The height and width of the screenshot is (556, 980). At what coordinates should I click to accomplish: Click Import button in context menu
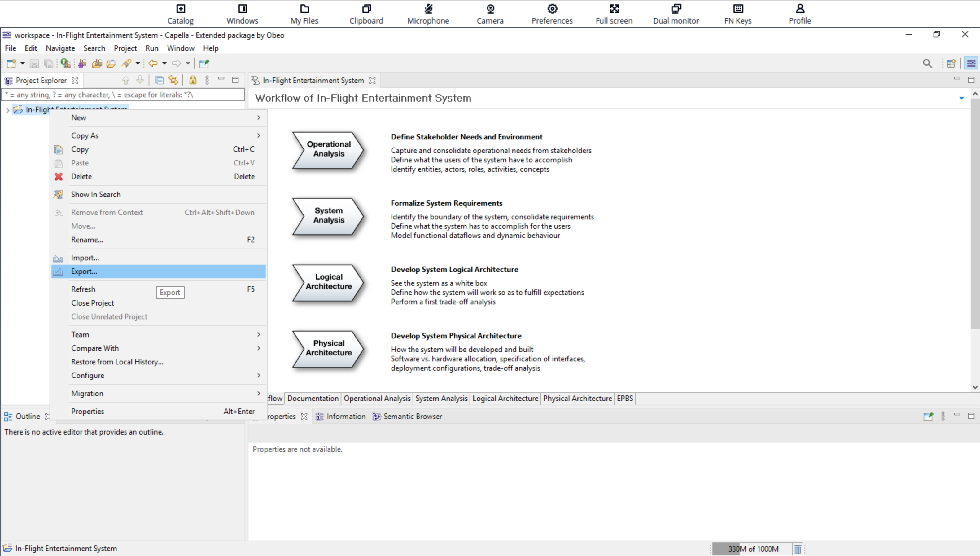[85, 257]
